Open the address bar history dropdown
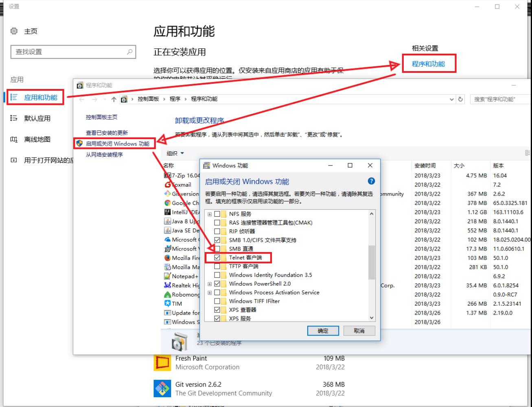This screenshot has width=532, height=407. [451, 99]
